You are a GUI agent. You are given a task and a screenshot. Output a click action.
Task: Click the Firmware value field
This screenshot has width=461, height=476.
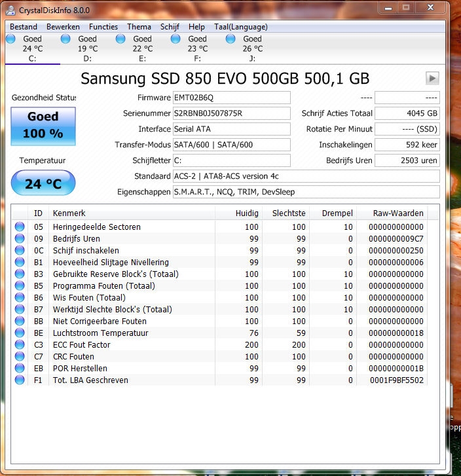[x=230, y=98]
